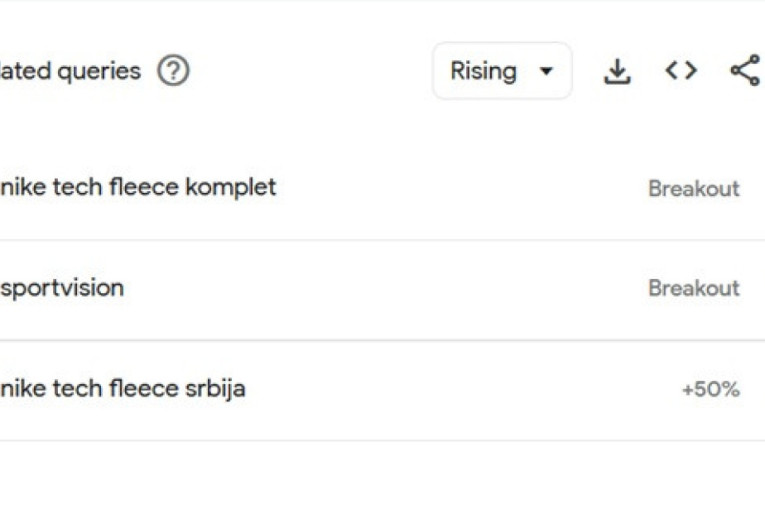Click the word "srbija" in third query
The height and width of the screenshot is (510, 765).
(x=215, y=388)
